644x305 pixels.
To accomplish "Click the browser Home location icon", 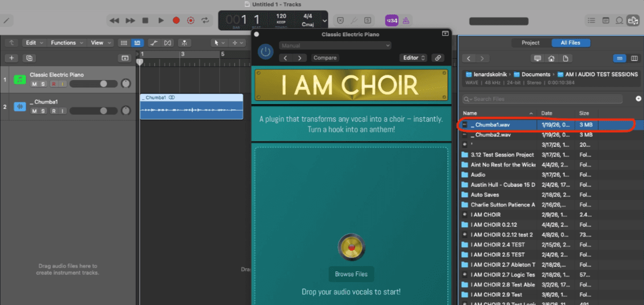I will [551, 58].
